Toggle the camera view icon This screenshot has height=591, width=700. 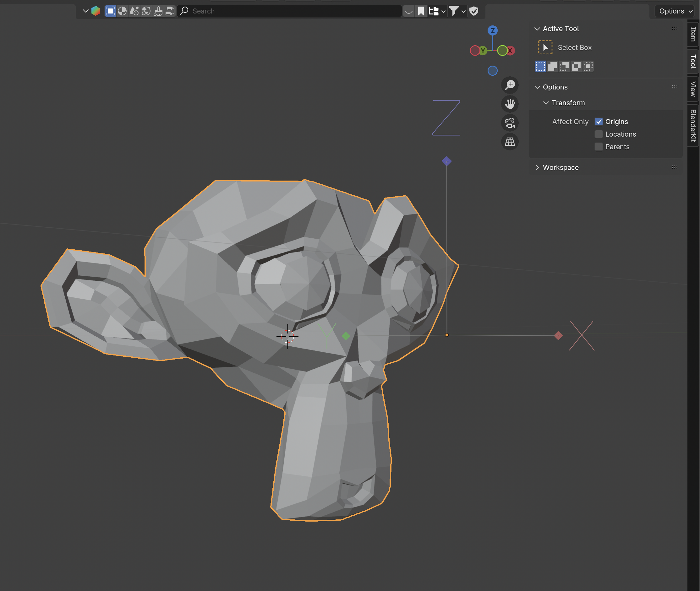510,123
